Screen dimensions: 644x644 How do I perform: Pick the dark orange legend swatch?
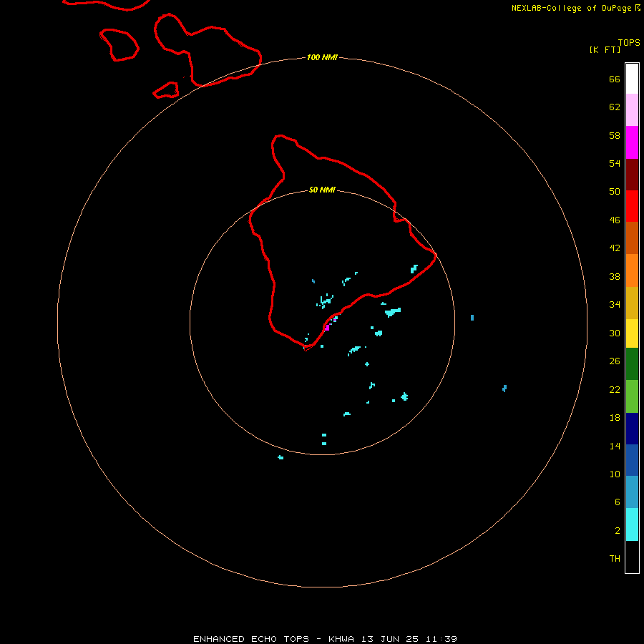[632, 238]
